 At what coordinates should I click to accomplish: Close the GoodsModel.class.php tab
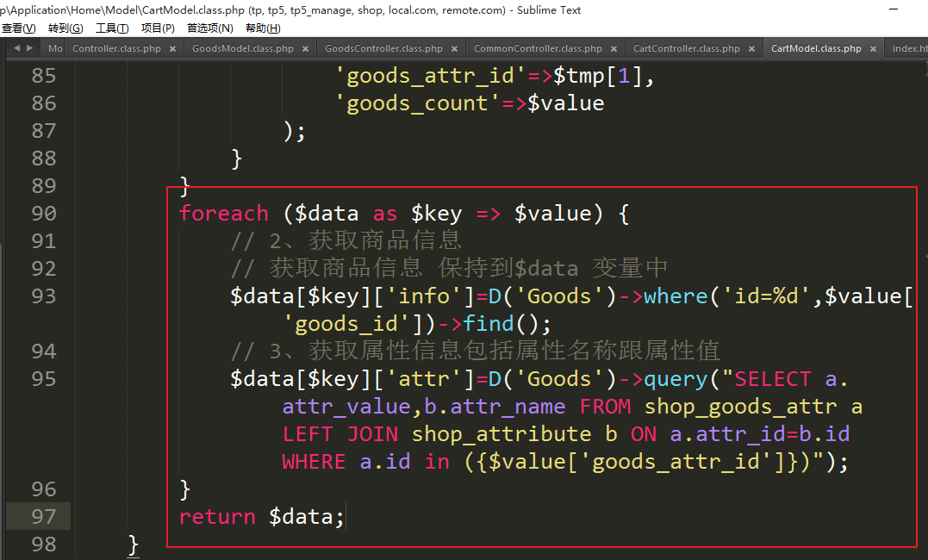306,49
